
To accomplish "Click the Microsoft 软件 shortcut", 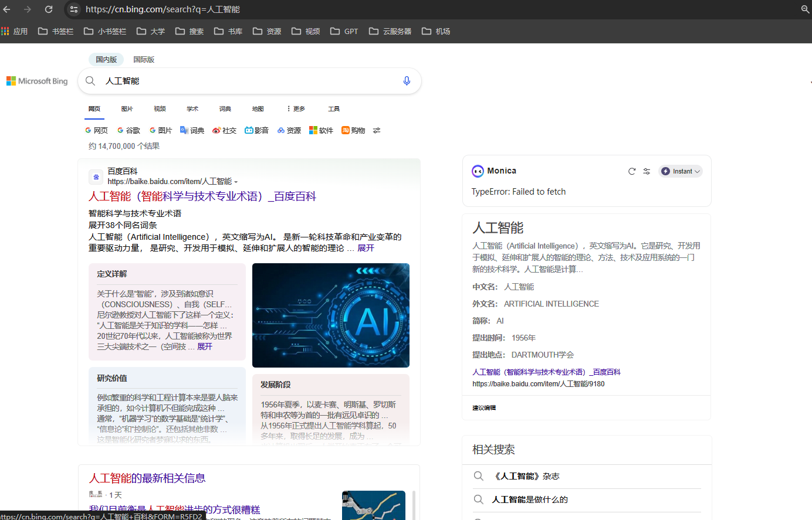I will point(321,130).
